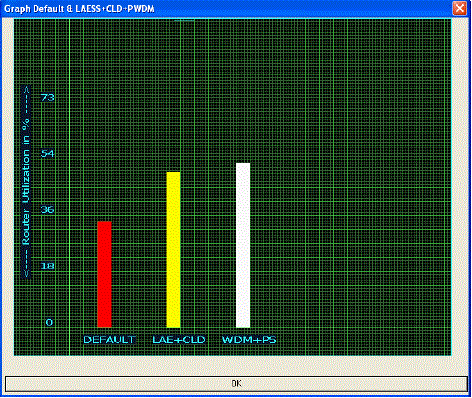Click the LAE+CLD axis label
The width and height of the screenshot is (472, 398).
(x=179, y=340)
